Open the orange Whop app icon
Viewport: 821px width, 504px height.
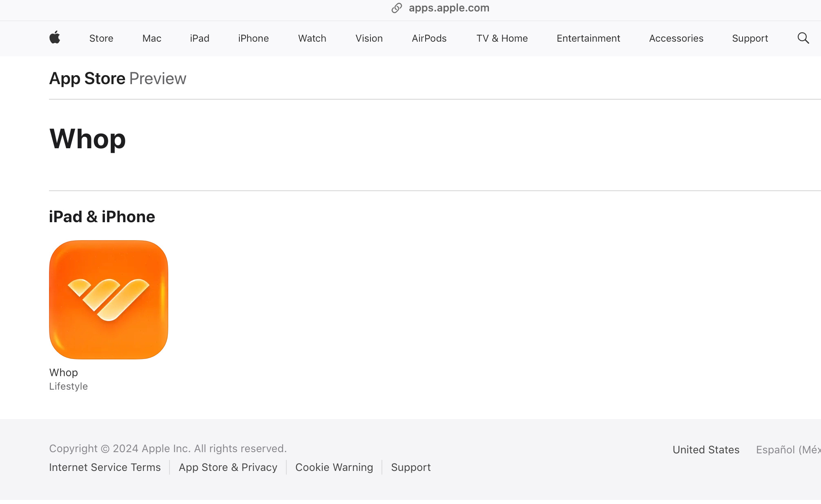[x=109, y=299]
